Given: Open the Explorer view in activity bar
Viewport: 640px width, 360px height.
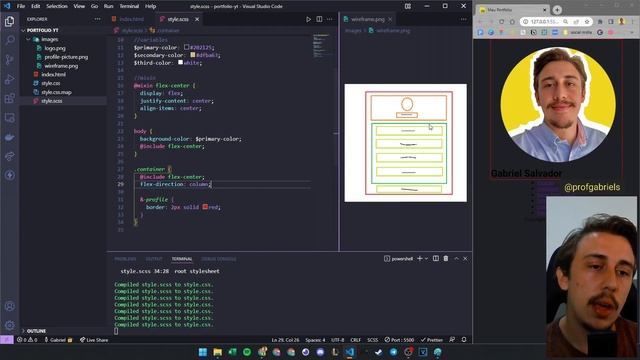Looking at the screenshot, I should (x=9, y=21).
